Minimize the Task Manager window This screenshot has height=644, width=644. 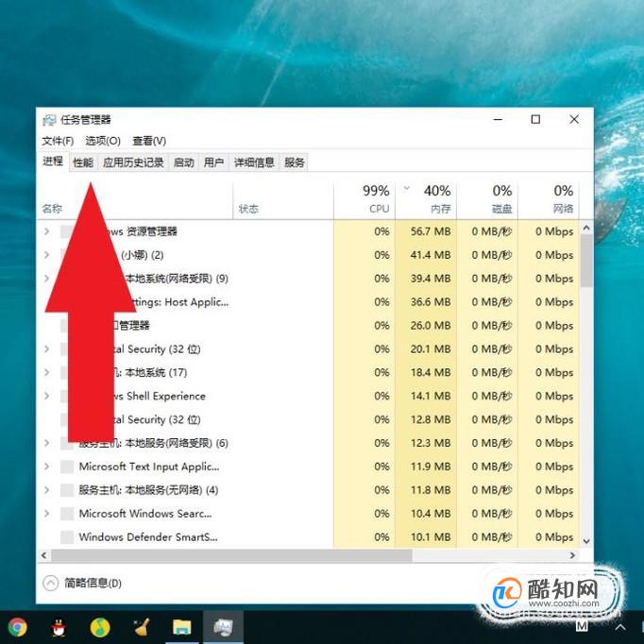click(498, 120)
